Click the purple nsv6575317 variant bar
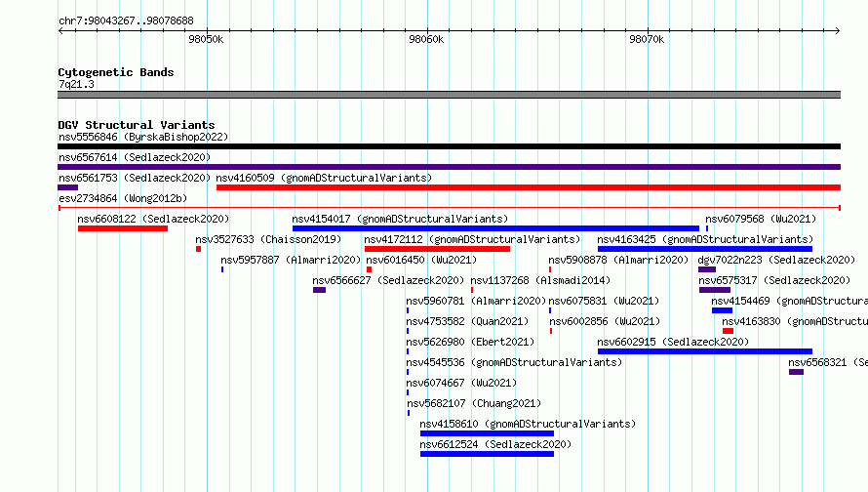 point(715,290)
